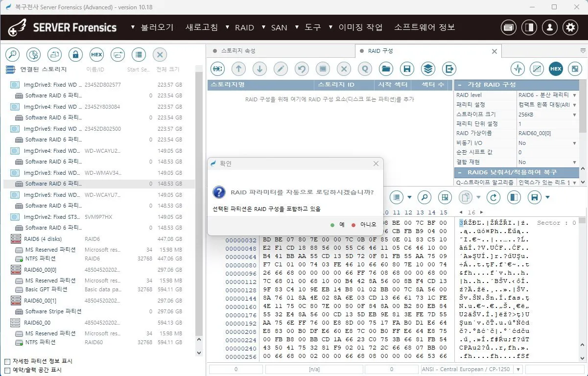Open the settings gear icon in the header
Screen dimensions: 588x376
(x=570, y=27)
